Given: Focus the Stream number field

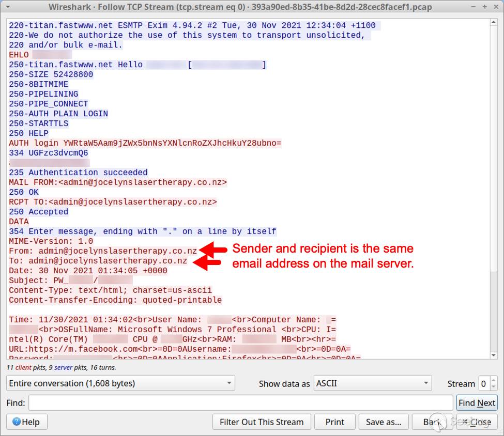Looking at the screenshot, I should pos(484,384).
